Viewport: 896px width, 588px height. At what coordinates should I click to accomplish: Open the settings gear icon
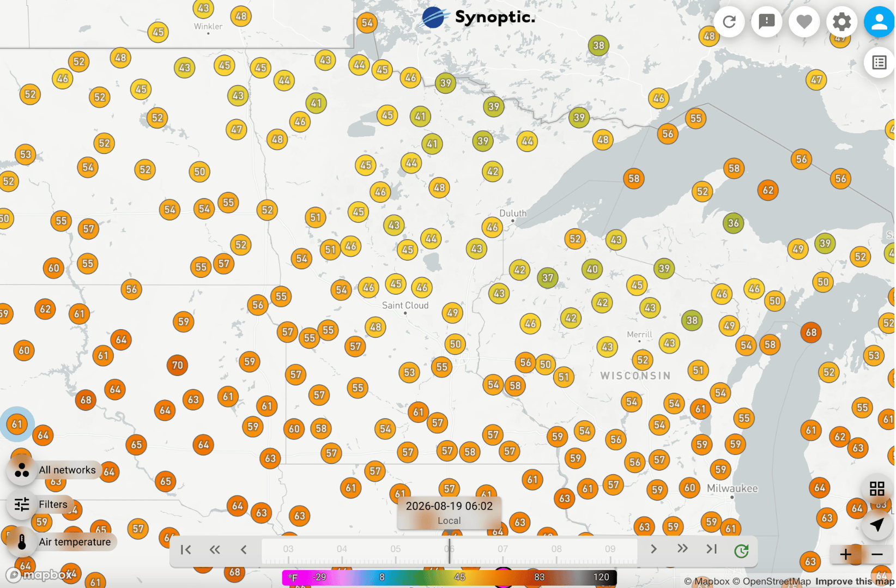(x=843, y=22)
